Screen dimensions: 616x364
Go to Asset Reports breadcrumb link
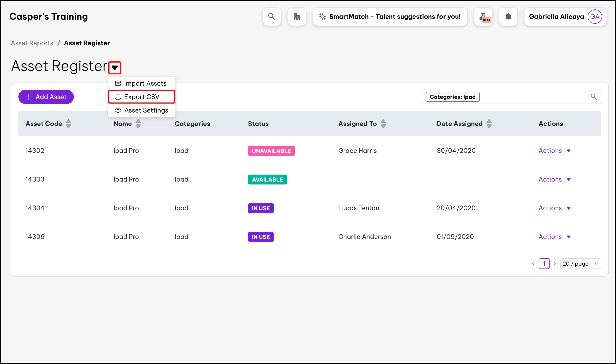(32, 43)
